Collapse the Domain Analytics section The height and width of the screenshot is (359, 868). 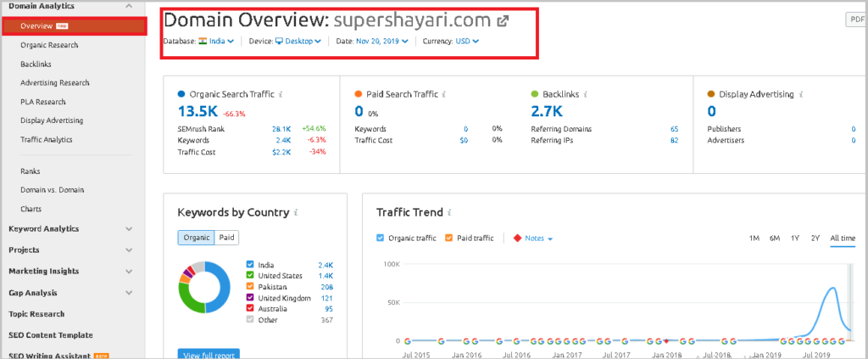[x=129, y=6]
